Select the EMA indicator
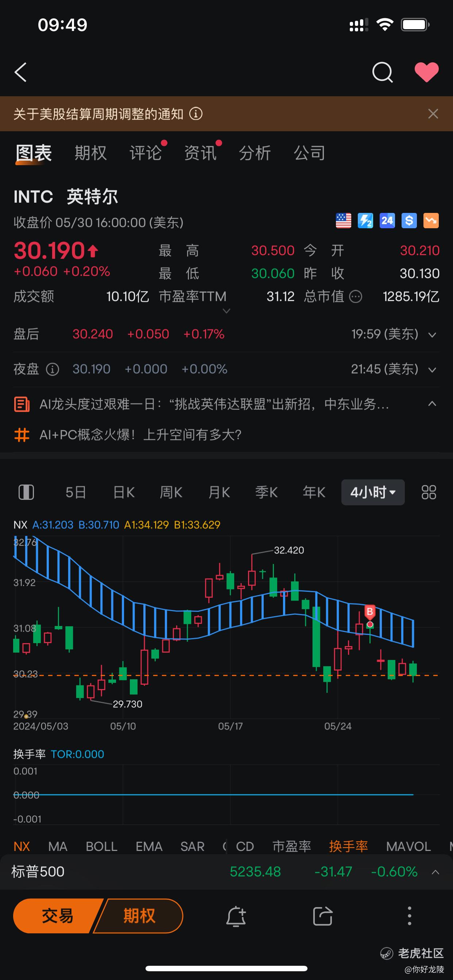The height and width of the screenshot is (980, 453). [x=149, y=847]
